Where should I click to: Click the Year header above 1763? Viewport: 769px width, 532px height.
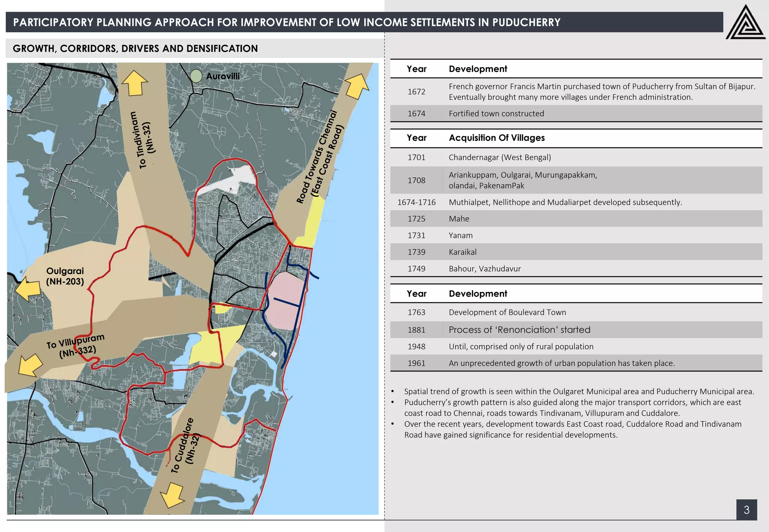[x=416, y=294]
